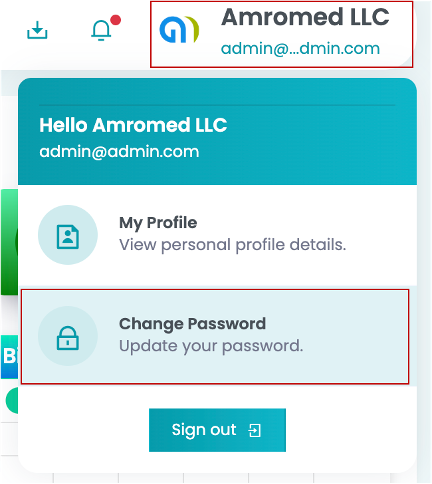Click truncated email admin@...dmin.com in header
Screen dimensions: 432x484
coord(300,49)
